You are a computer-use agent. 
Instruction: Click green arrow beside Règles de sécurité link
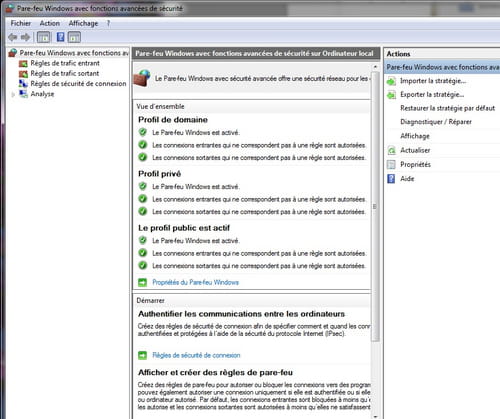[142, 355]
